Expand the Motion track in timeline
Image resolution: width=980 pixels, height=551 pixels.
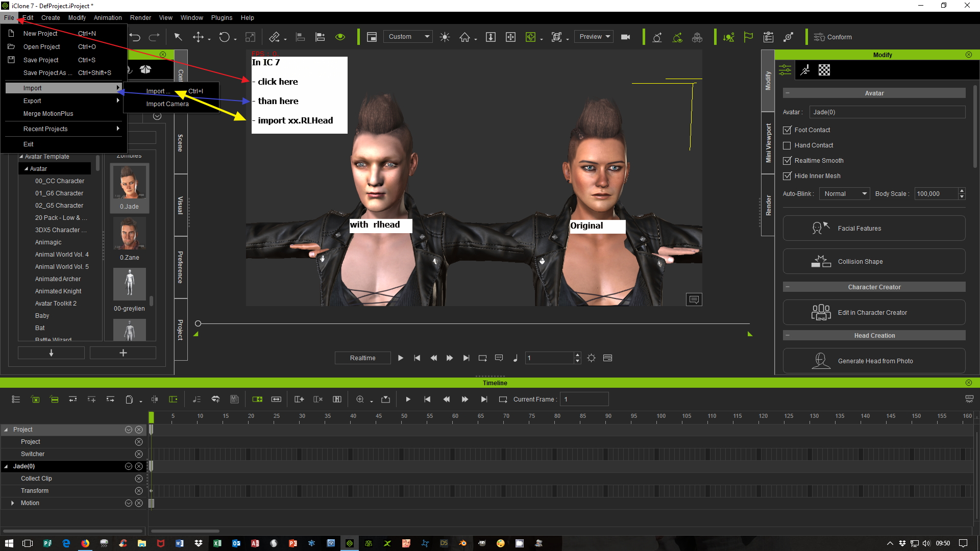12,503
